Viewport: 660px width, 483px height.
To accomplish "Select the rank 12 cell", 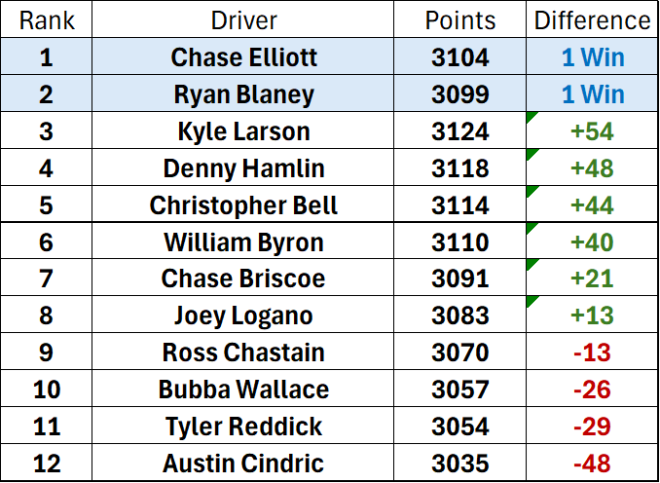I will tap(45, 463).
